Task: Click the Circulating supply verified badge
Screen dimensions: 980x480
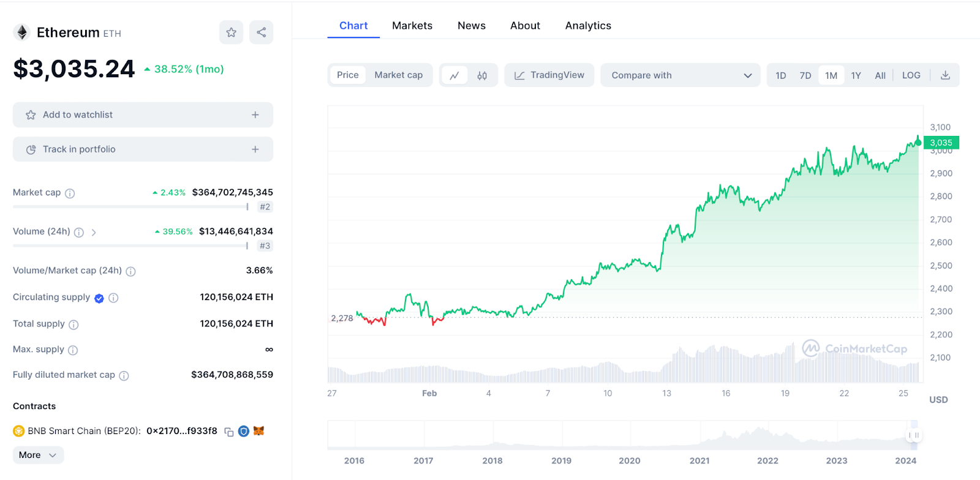Action: point(99,298)
